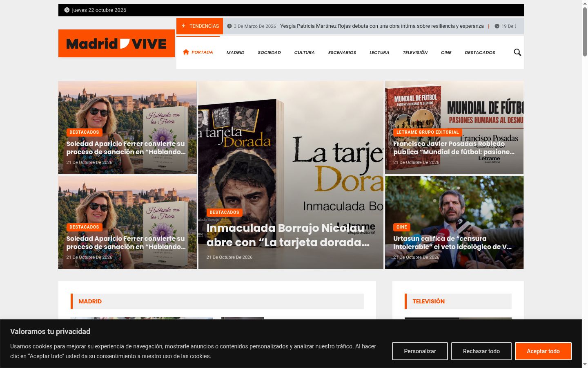Open the search magnifier icon

tap(517, 52)
